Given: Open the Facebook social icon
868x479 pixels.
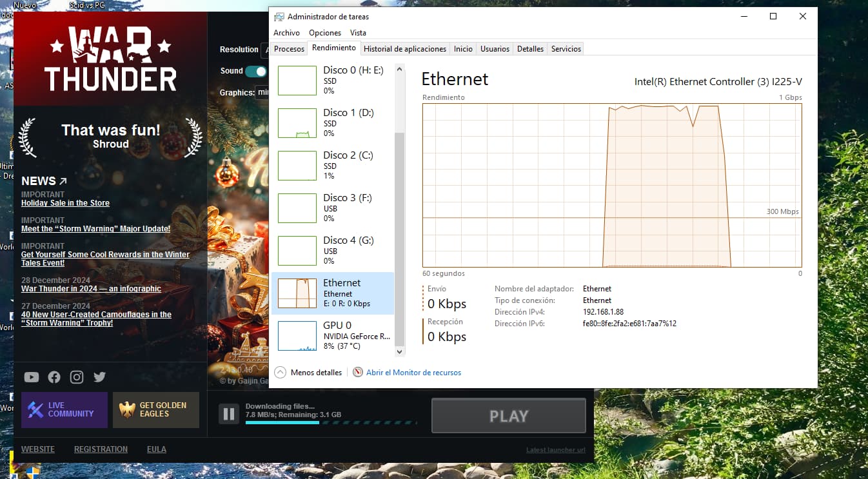Looking at the screenshot, I should click(54, 377).
